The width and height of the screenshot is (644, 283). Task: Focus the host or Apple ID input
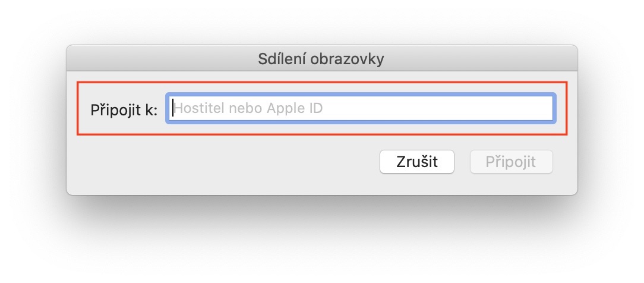point(361,109)
